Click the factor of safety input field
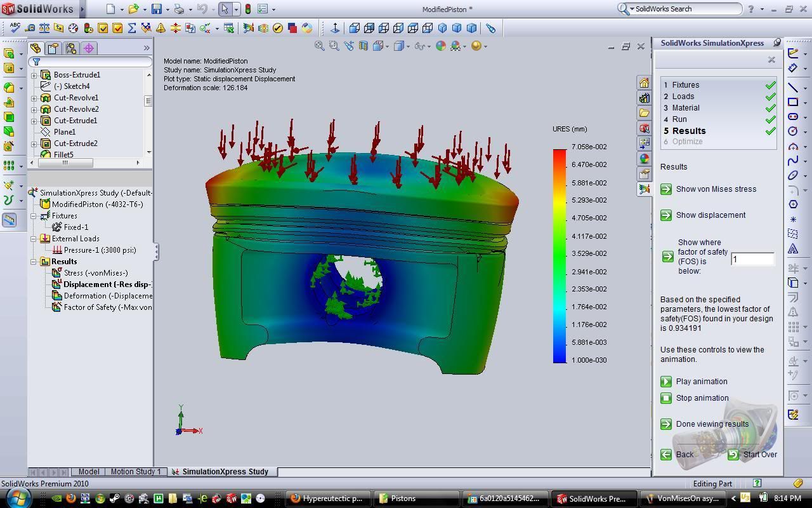Screen dimensions: 812x508 tap(752, 259)
